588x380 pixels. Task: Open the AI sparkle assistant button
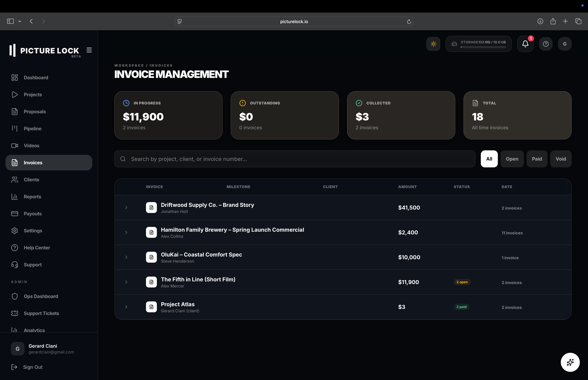(570, 362)
